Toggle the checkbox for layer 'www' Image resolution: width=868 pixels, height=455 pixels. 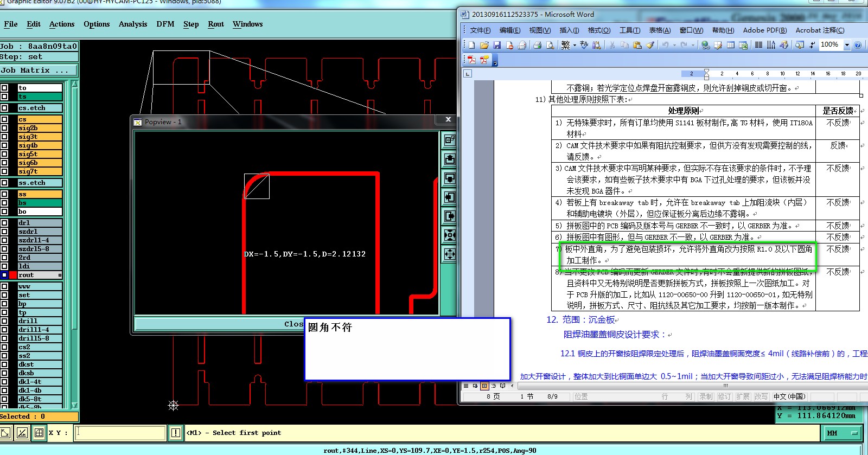click(x=4, y=286)
